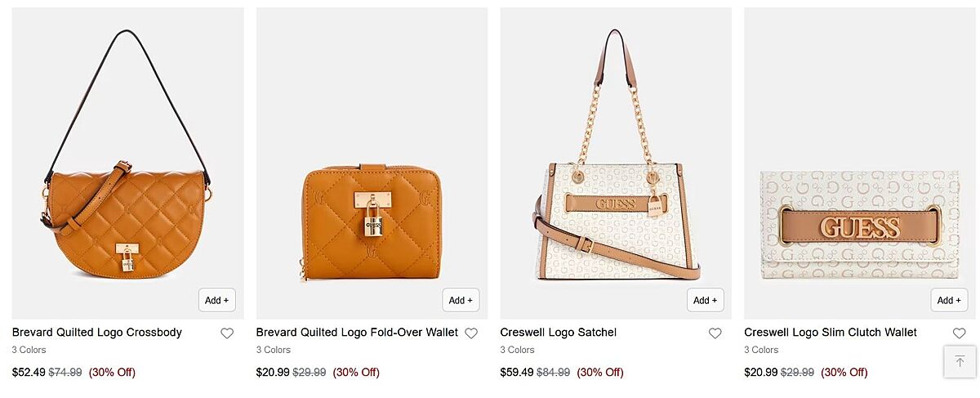Open the Brevard Quilted Logo Fold-Over Wallet link
This screenshot has height=398, width=980.
357,333
